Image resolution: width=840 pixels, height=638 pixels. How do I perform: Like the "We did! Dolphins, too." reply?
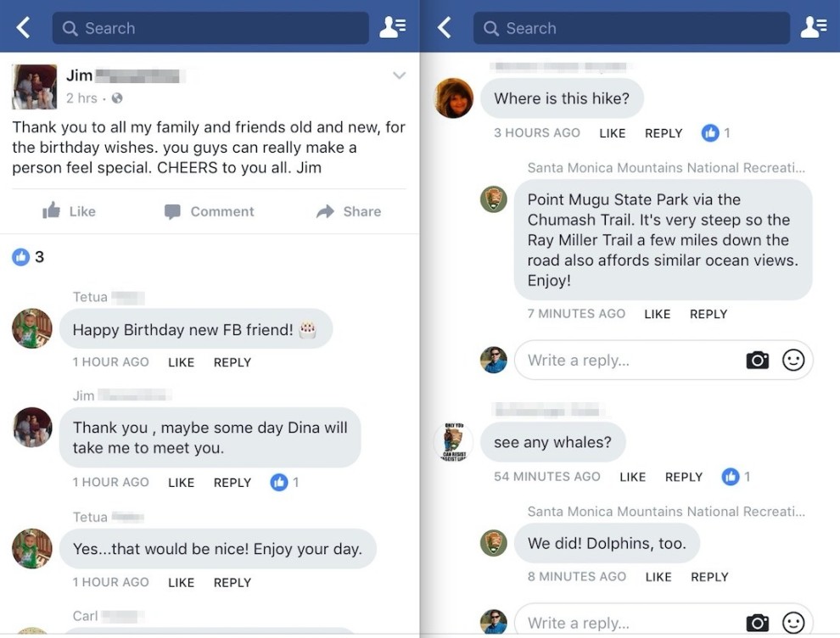point(658,577)
